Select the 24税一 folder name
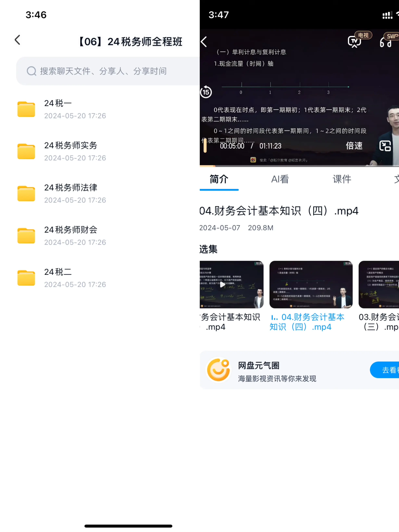Screen dimensions: 399x532 tap(58, 103)
